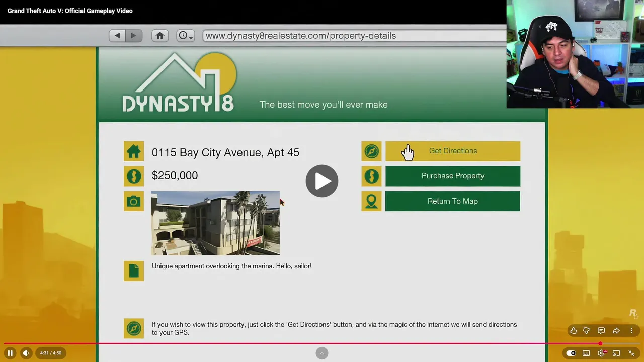Click the 4:31 / 4:50 time display
The width and height of the screenshot is (644, 362).
click(51, 353)
